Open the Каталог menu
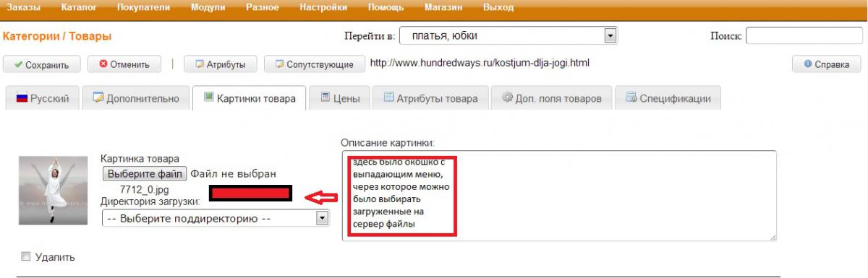 79,8
